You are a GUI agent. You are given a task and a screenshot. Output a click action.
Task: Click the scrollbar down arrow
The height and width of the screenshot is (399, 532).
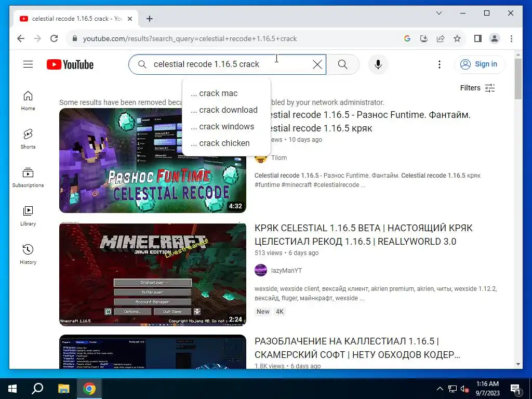518,365
